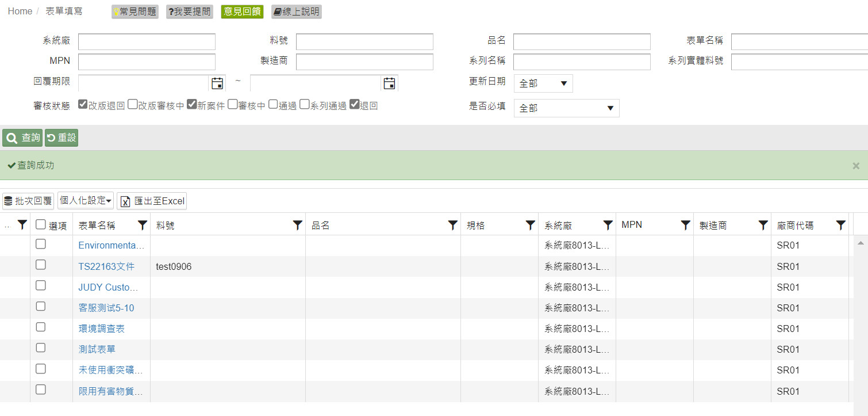Open the 測試表單 form link
The height and width of the screenshot is (416, 868).
[97, 350]
